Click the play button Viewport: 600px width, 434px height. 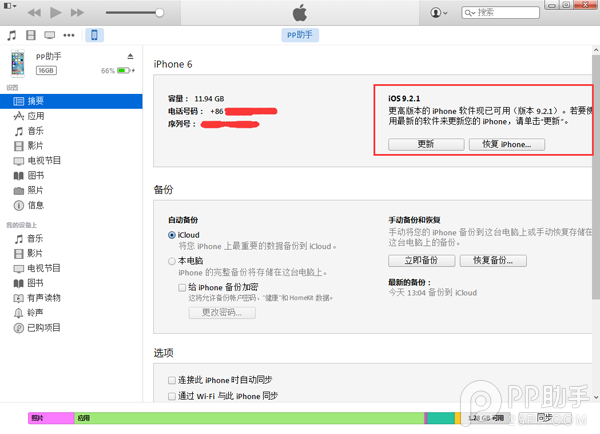(x=55, y=13)
